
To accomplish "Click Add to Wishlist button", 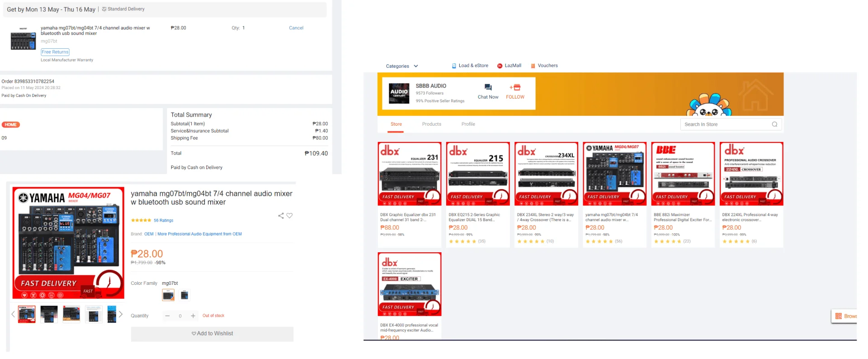I will [212, 334].
